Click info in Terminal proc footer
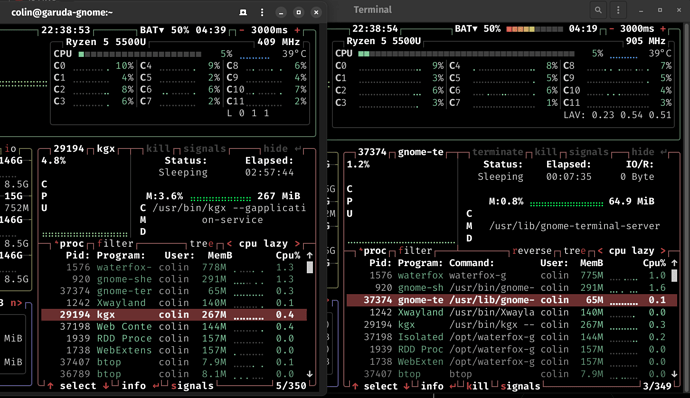 pyautogui.click(x=432, y=387)
